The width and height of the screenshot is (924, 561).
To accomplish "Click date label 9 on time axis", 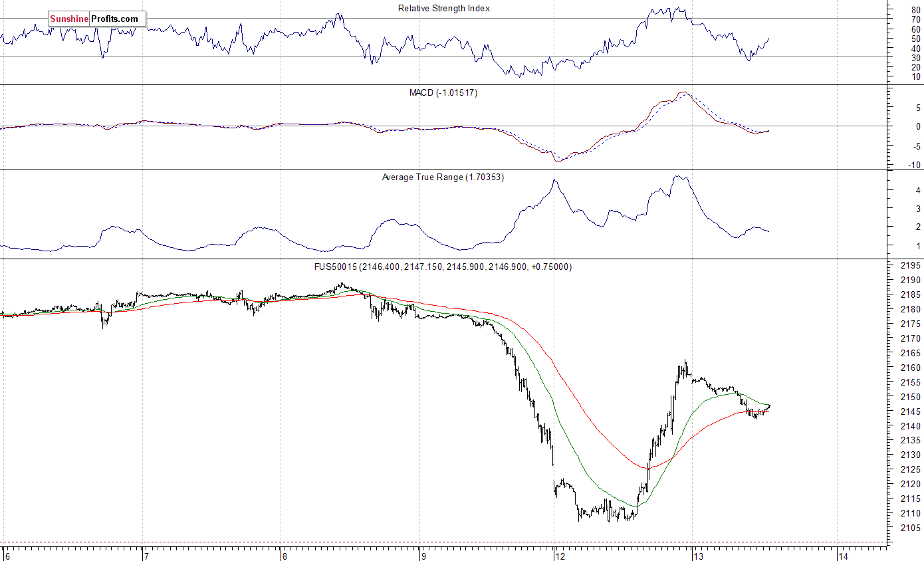I will point(424,556).
